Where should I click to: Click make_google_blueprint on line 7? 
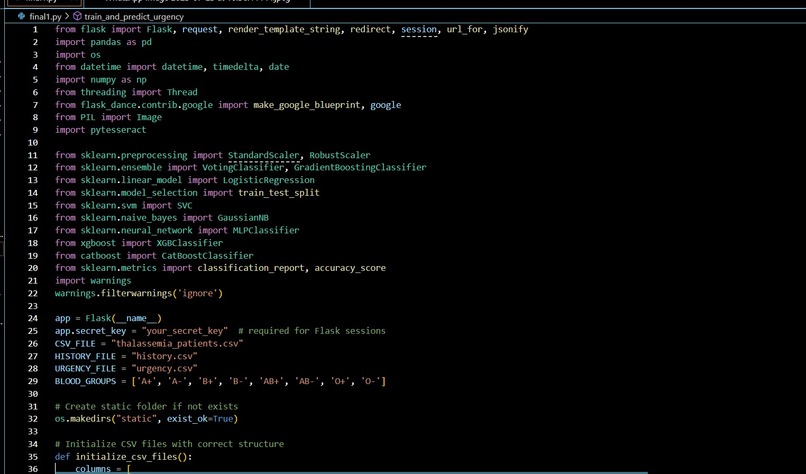(x=306, y=105)
